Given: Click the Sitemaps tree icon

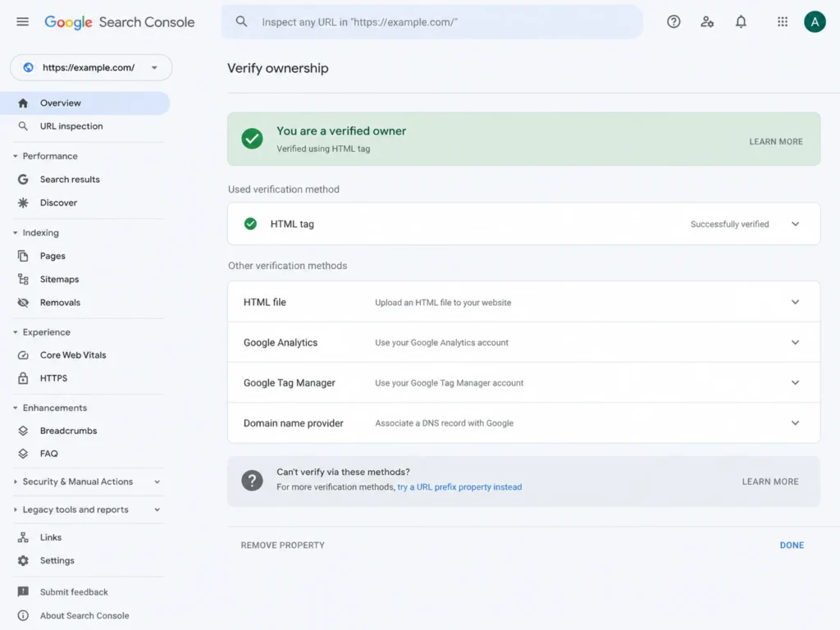Looking at the screenshot, I should (x=23, y=279).
